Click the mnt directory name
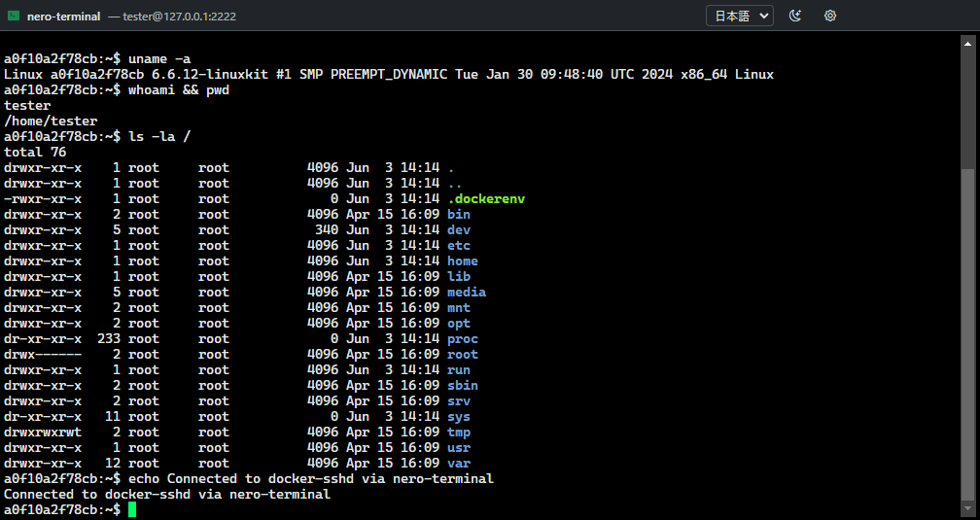This screenshot has height=520, width=980. click(x=459, y=308)
